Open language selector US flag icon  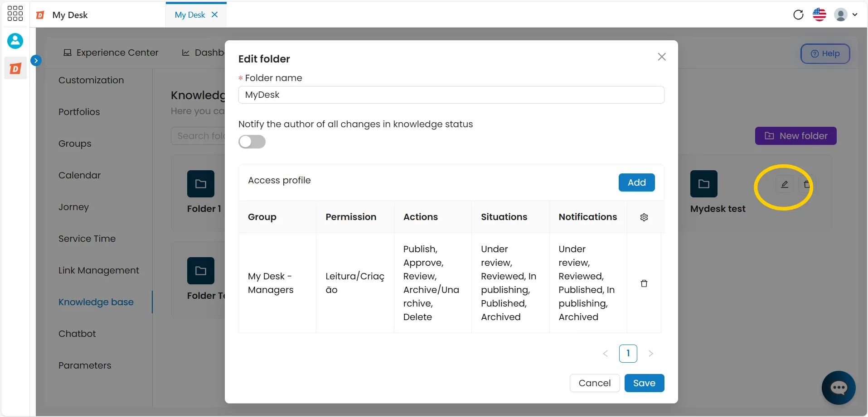820,14
